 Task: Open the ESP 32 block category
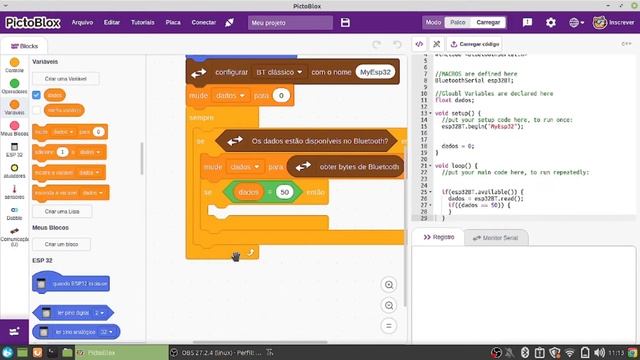[14, 150]
